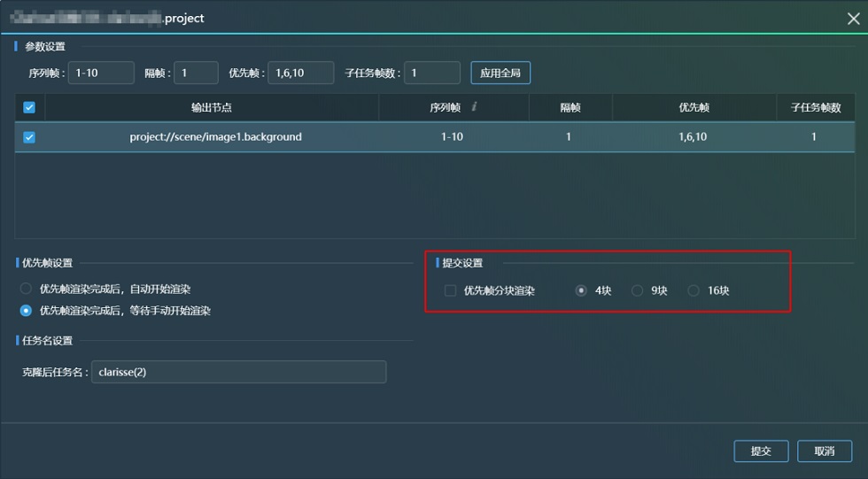Select the 9块 radio option
This screenshot has height=479, width=868.
pos(637,290)
